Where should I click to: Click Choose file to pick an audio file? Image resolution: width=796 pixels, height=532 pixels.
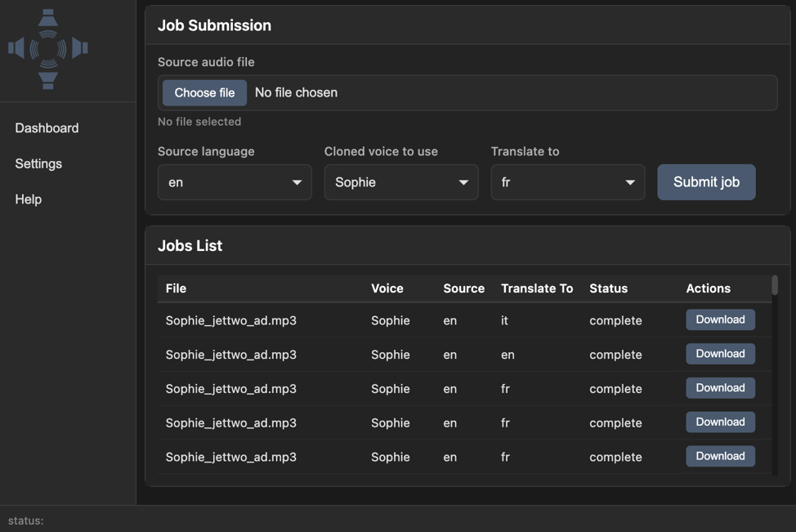point(203,92)
